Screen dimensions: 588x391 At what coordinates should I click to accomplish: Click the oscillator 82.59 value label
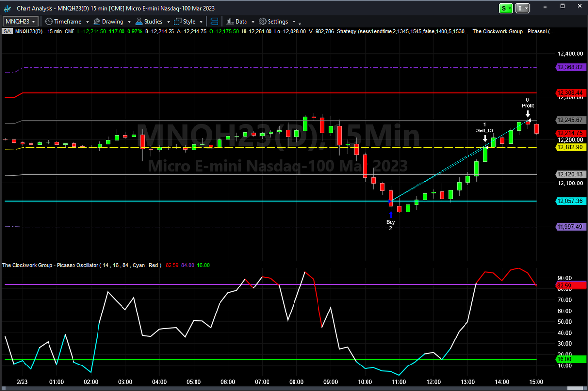(x=570, y=285)
